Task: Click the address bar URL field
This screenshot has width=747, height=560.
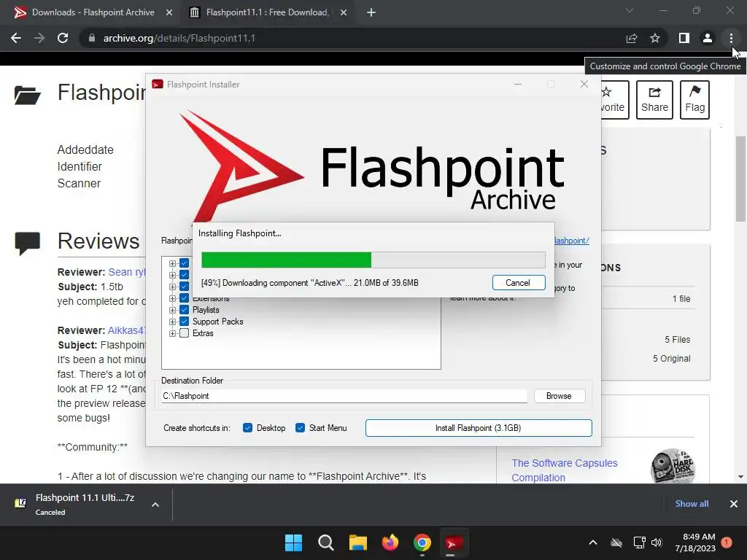Action: tap(352, 38)
